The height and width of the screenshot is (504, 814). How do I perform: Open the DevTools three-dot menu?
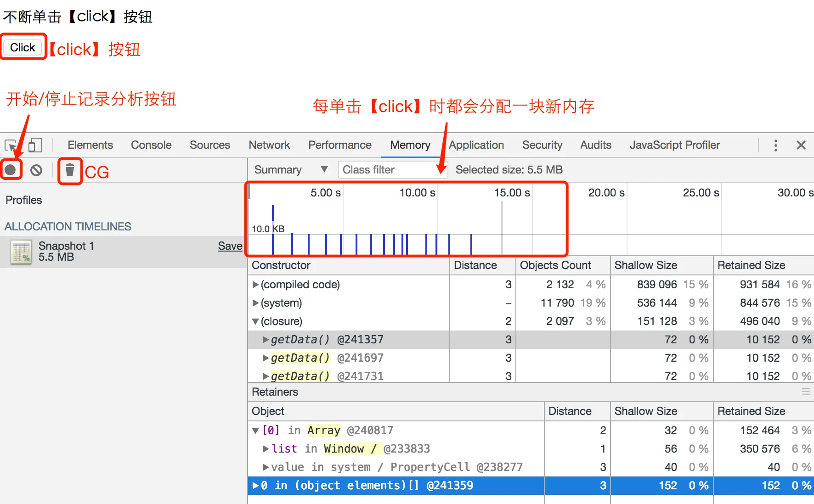click(776, 146)
